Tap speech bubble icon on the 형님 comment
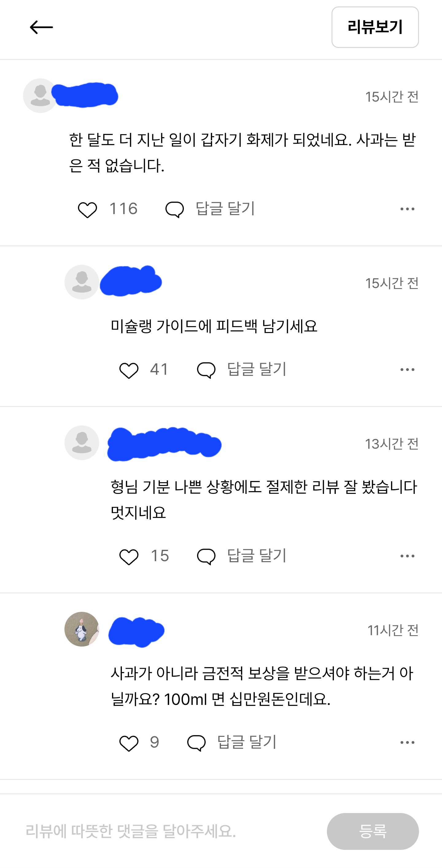The width and height of the screenshot is (442, 868). pos(206,557)
